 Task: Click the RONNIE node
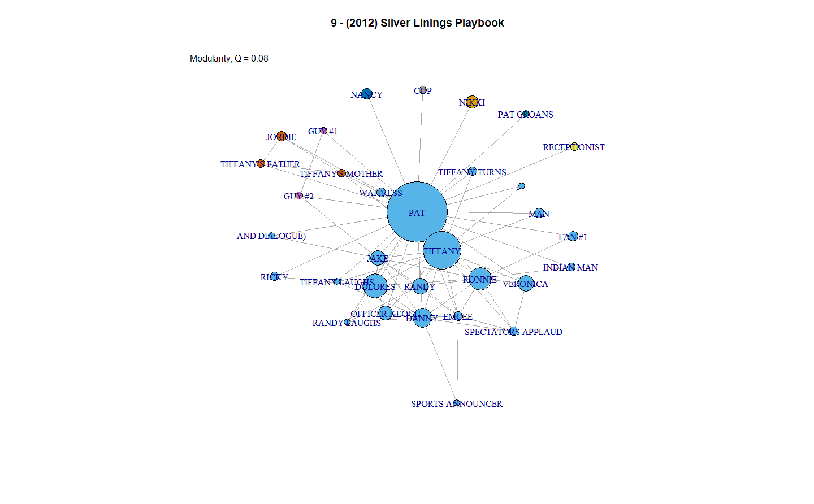pyautogui.click(x=480, y=279)
